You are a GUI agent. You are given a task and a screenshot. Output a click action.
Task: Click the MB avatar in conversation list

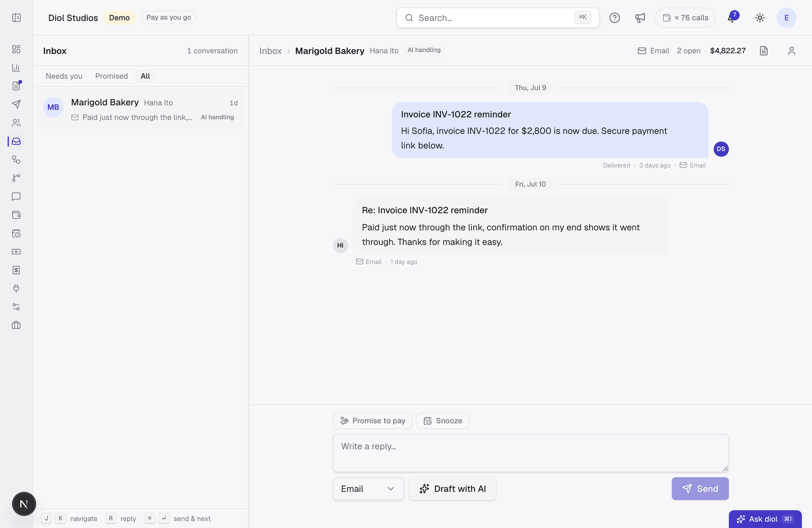click(x=53, y=107)
